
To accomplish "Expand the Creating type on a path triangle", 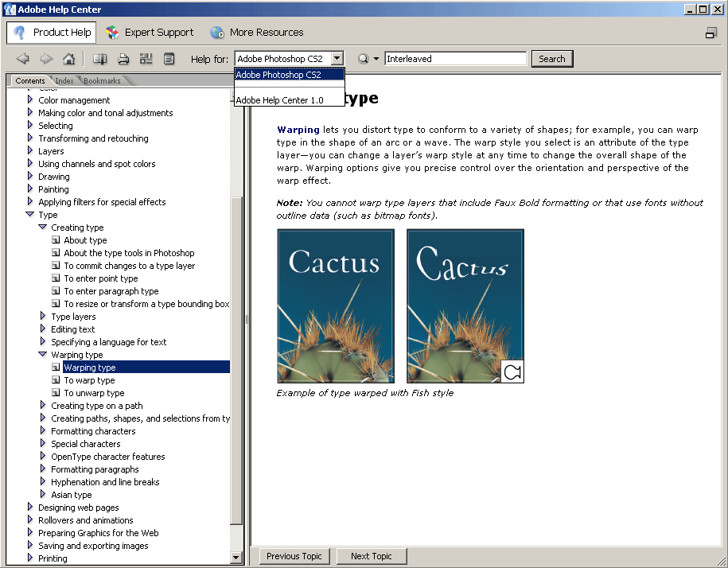I will pos(43,405).
